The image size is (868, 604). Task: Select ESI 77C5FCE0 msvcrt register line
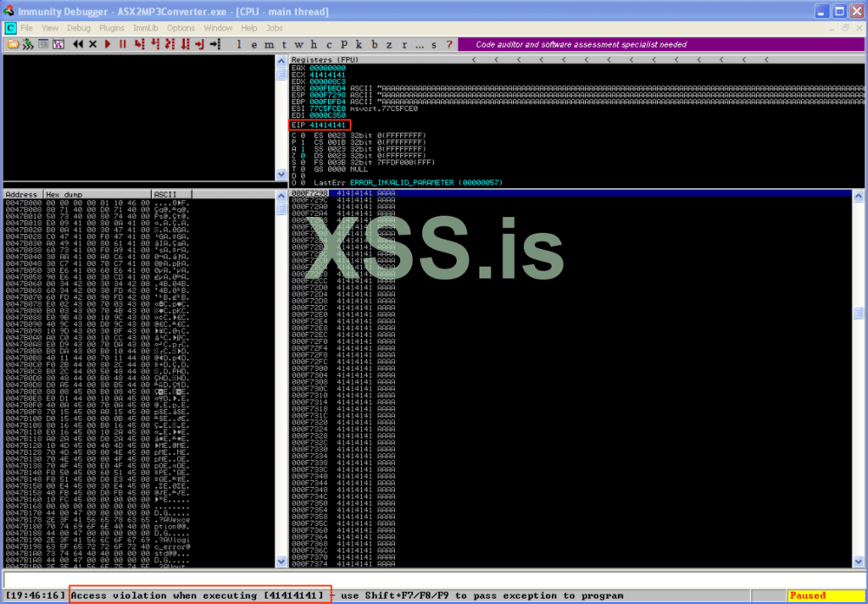(354, 108)
